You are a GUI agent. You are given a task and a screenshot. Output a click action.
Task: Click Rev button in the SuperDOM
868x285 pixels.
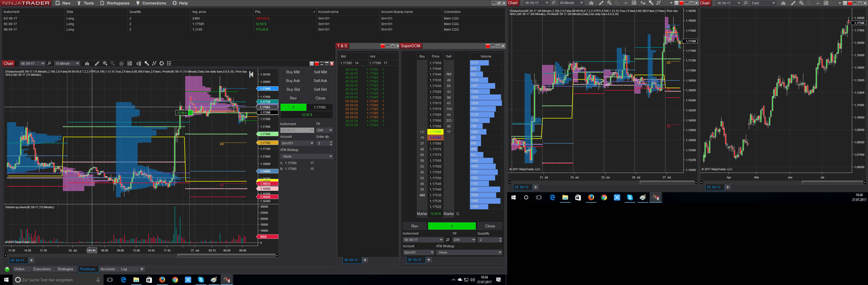414,226
